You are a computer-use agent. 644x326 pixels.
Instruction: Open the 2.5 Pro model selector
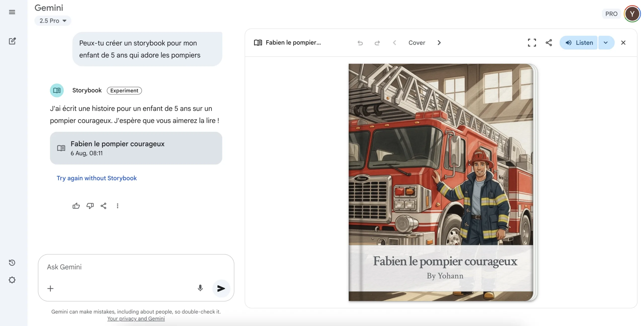[53, 21]
